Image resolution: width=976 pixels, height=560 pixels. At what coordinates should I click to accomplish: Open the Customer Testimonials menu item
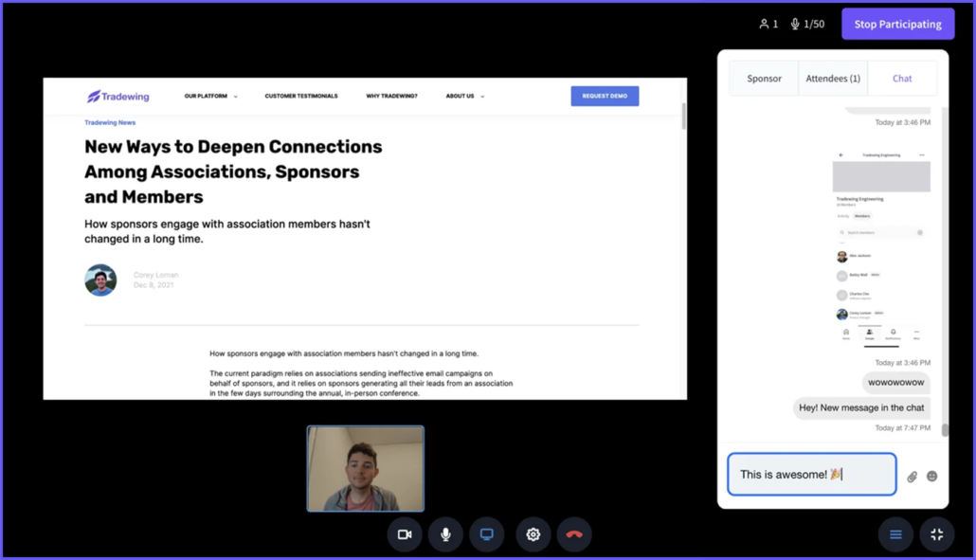click(301, 96)
